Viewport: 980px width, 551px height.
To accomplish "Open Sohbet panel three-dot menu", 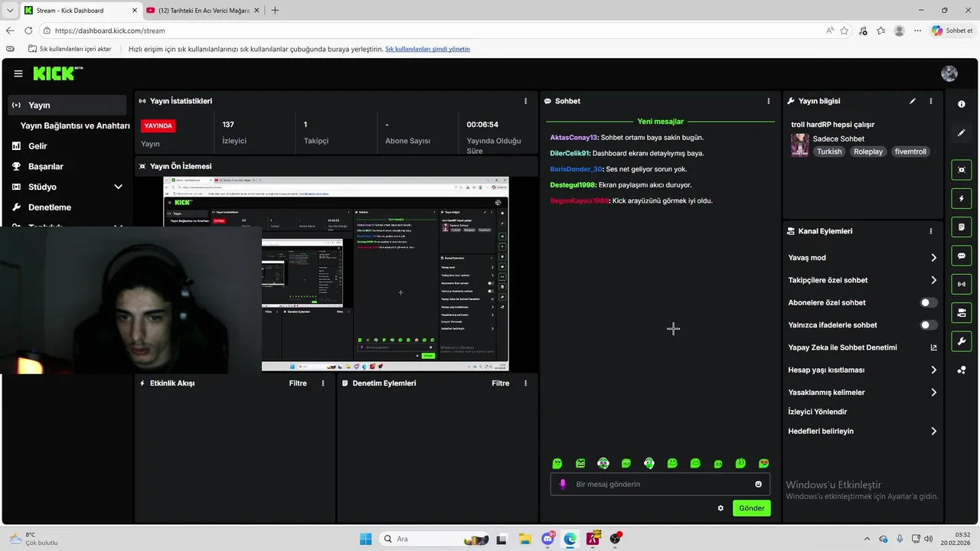I will pos(769,101).
